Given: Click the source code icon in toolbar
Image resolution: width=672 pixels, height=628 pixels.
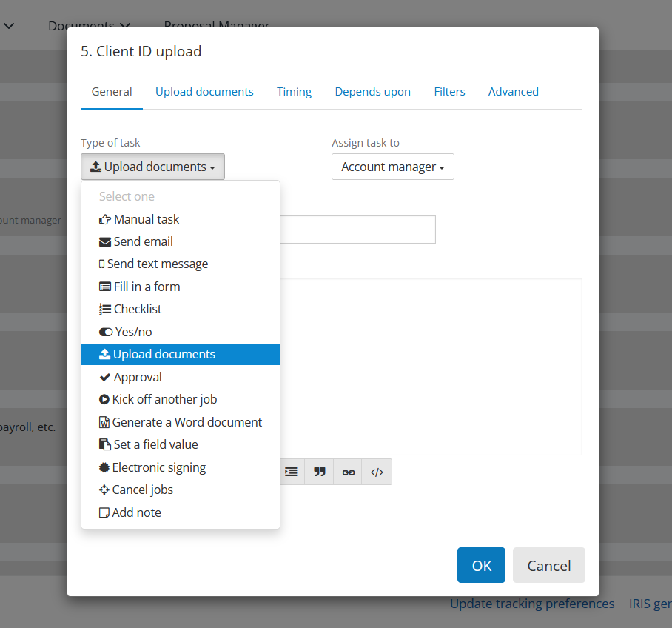Looking at the screenshot, I should [x=377, y=472].
